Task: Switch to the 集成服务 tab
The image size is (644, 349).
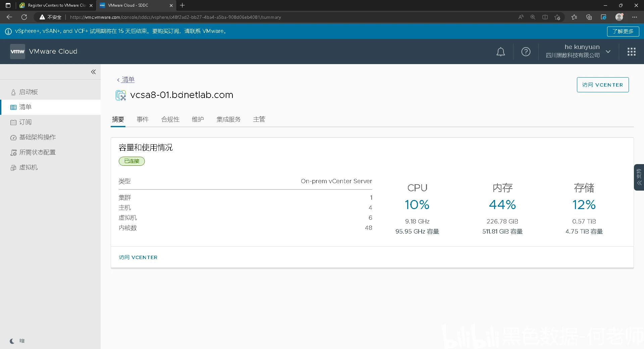Action: point(228,119)
